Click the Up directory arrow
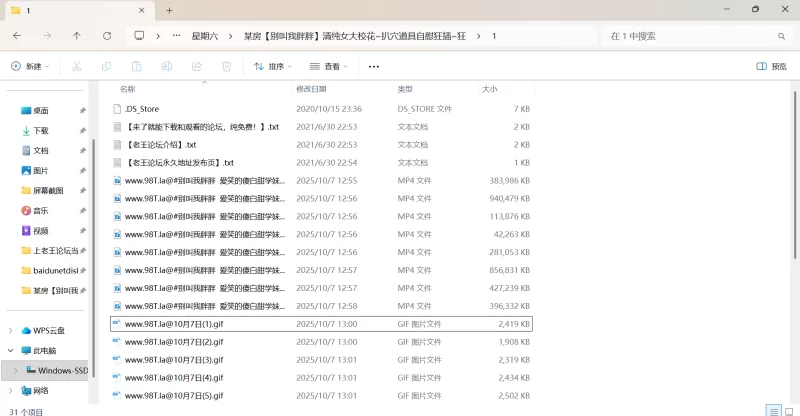 77,35
